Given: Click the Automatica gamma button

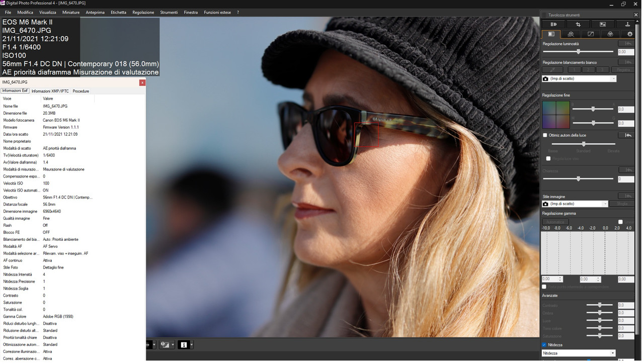Looking at the screenshot, I should 555,222.
